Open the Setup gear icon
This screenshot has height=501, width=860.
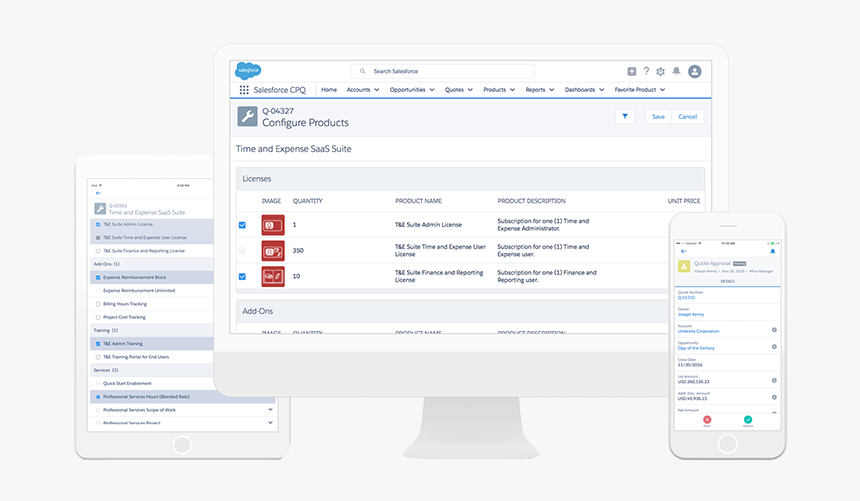click(x=660, y=71)
